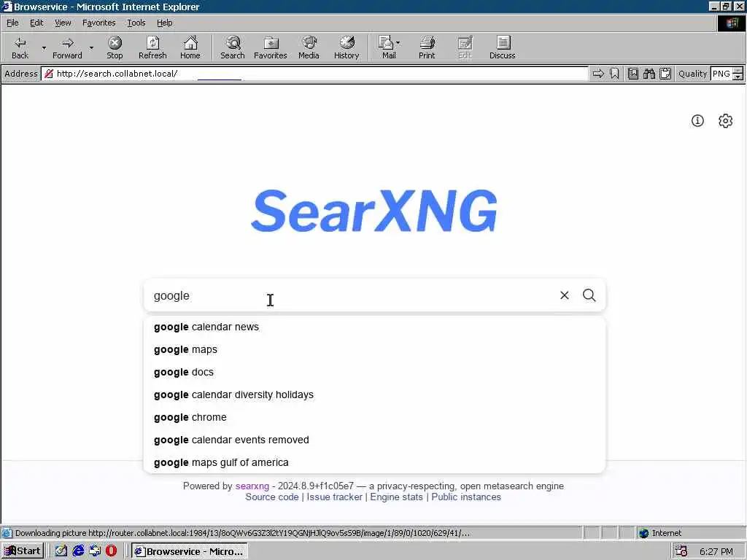Select suggestion google docs
This screenshot has width=747, height=560.
(374, 372)
